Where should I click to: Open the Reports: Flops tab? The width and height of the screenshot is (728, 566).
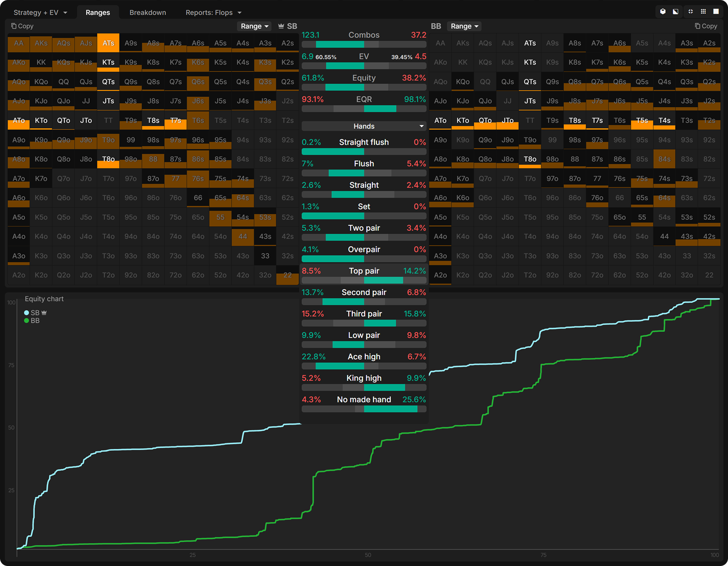coord(213,12)
